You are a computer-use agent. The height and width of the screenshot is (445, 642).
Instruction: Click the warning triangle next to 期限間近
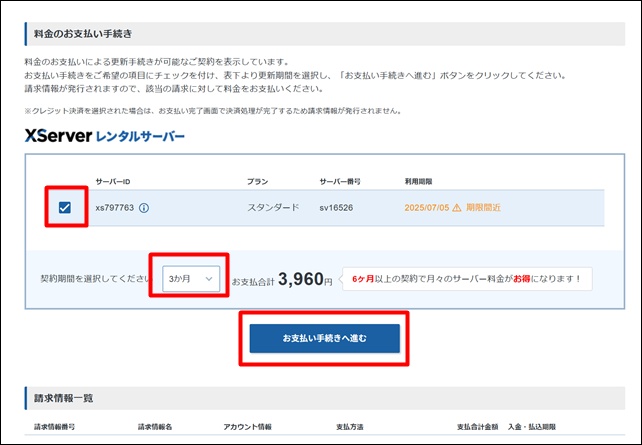coord(457,208)
